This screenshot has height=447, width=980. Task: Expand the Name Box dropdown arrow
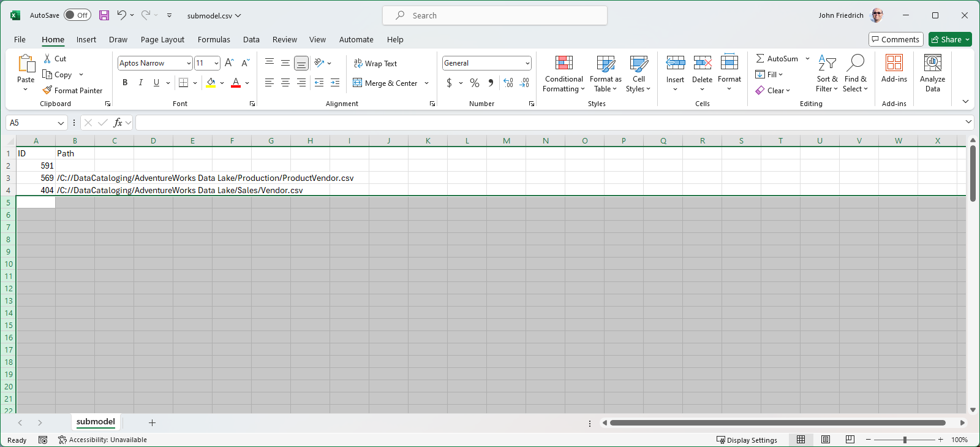[x=61, y=123]
